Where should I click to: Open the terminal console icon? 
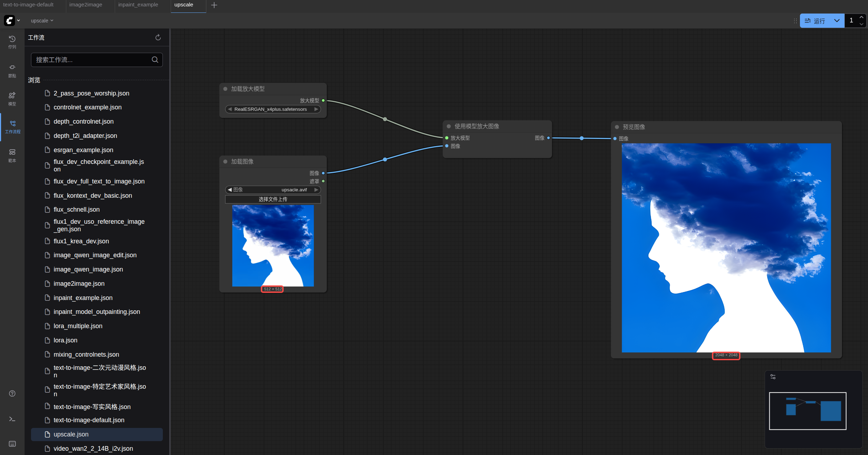tap(12, 419)
